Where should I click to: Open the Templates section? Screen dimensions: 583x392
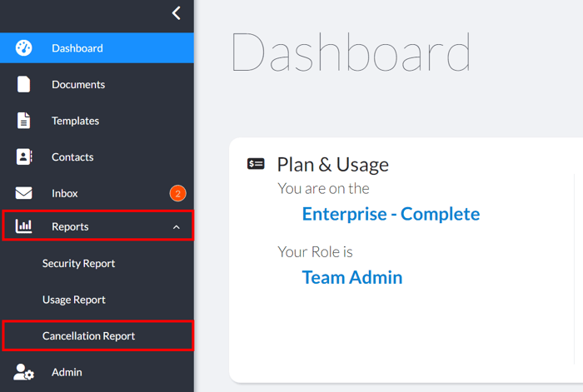pos(75,121)
